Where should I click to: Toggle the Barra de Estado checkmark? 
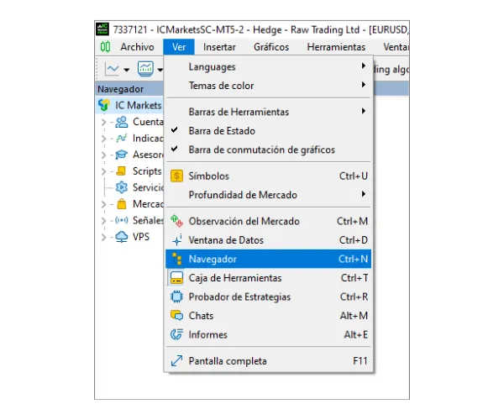(174, 130)
